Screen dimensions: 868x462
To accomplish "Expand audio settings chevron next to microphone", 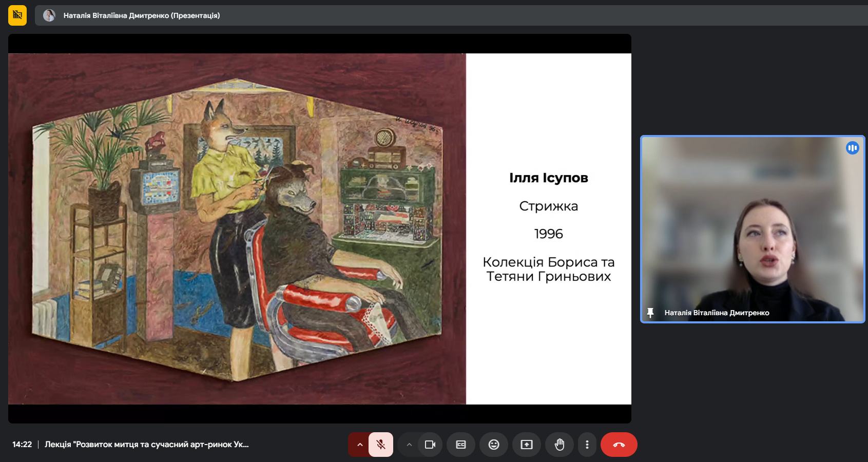I will pos(359,445).
